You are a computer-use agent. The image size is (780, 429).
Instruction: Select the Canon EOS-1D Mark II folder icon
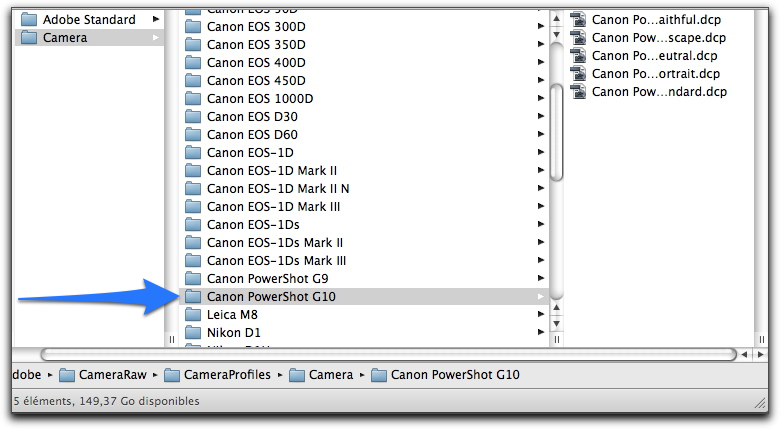(193, 170)
